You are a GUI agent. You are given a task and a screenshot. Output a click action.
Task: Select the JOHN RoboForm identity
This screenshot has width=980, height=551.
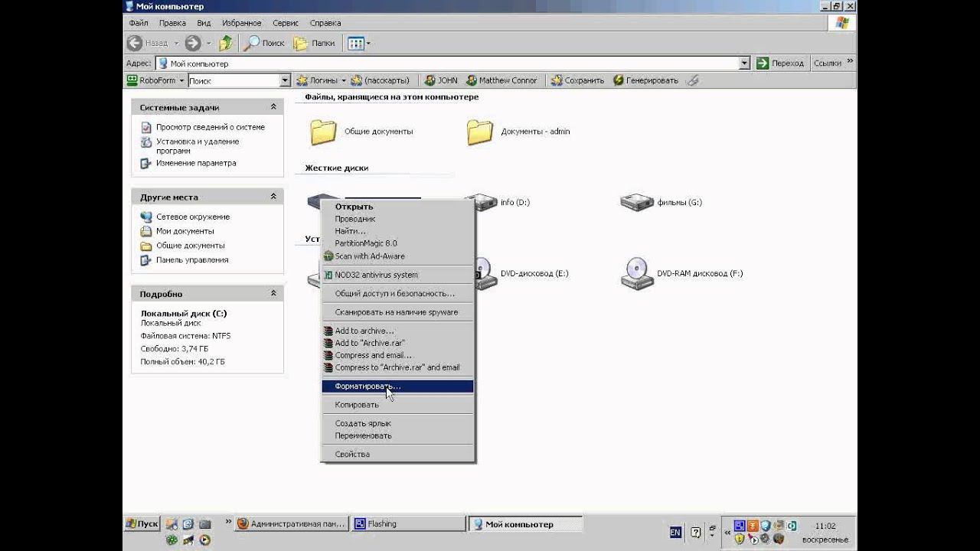[x=441, y=80]
